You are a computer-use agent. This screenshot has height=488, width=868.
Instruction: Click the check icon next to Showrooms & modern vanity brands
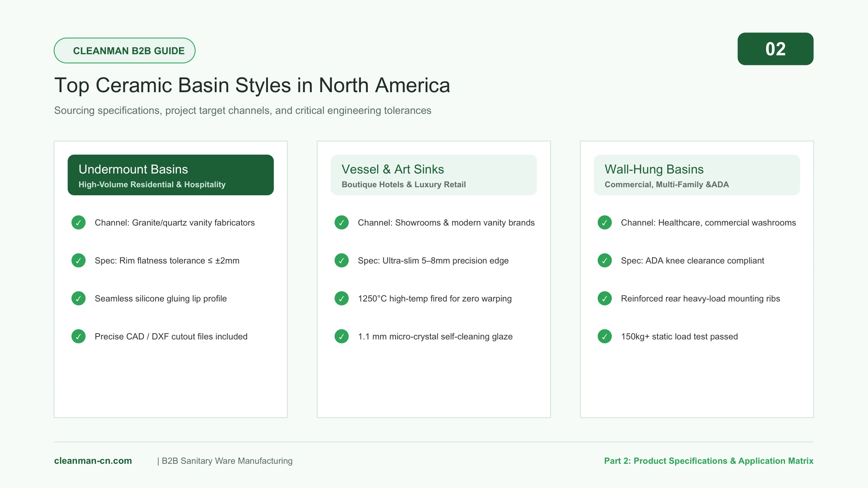point(341,223)
